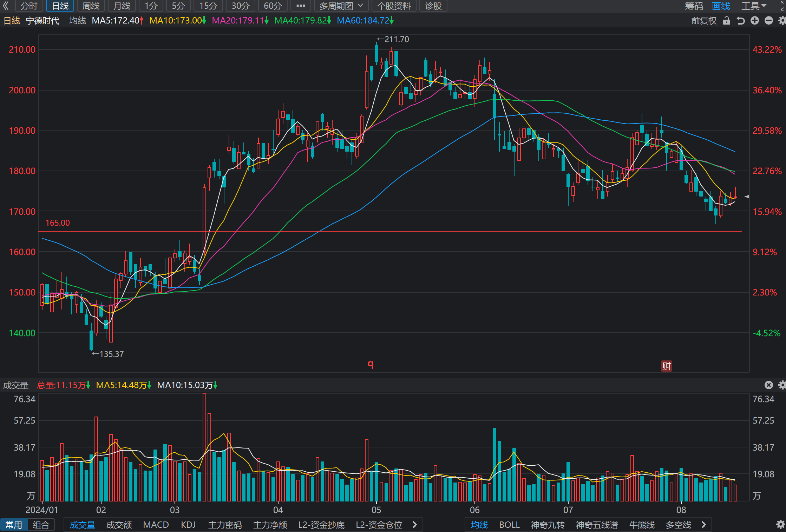Click the 165.00 red horizontal price line label
786x532 pixels.
[x=58, y=223]
